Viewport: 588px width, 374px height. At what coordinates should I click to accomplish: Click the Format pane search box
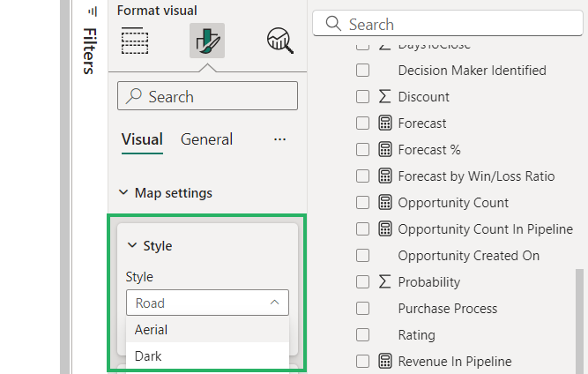pyautogui.click(x=207, y=96)
